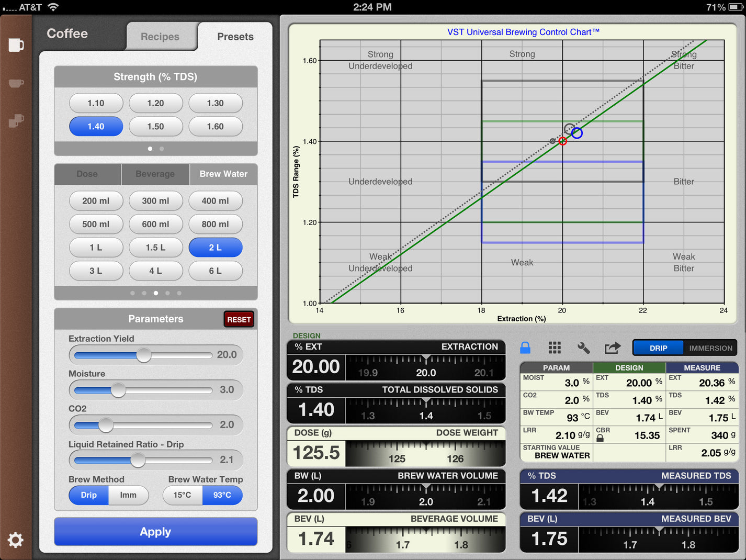Screen dimensions: 746x560
Task: Select the 1.40 TDS strength preset
Action: pyautogui.click(x=96, y=126)
